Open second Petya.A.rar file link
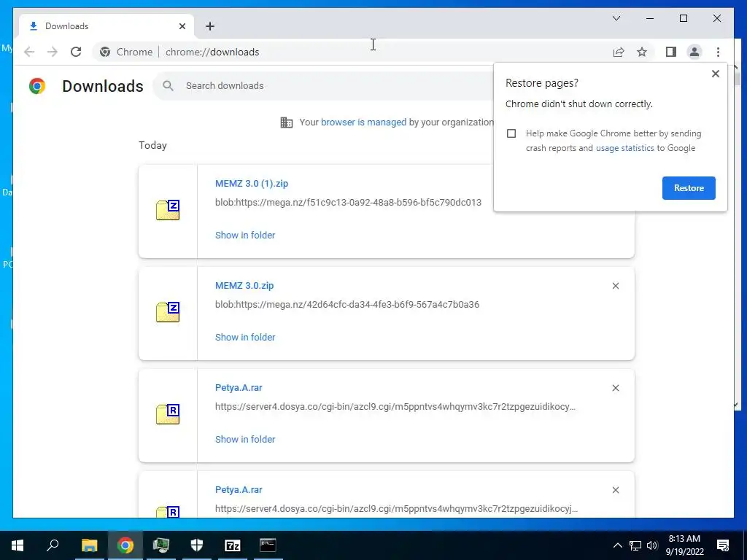Viewport: 747px width, 560px height. pos(239,490)
